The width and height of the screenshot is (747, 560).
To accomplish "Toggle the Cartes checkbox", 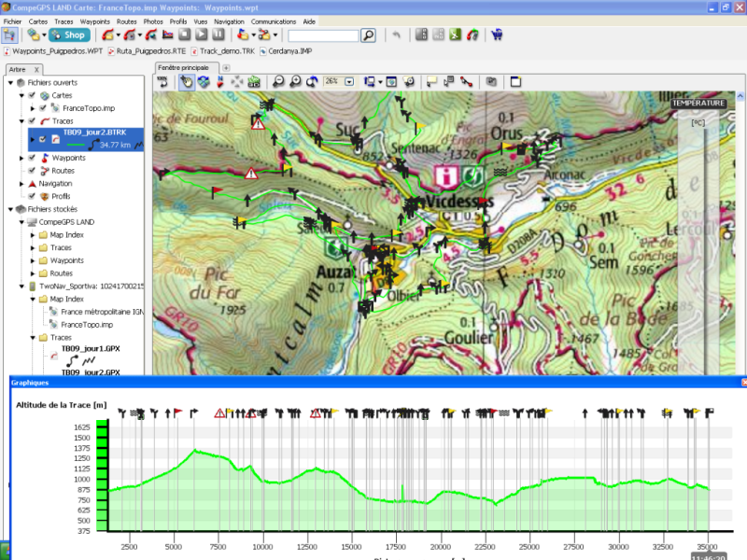I will pyautogui.click(x=32, y=95).
